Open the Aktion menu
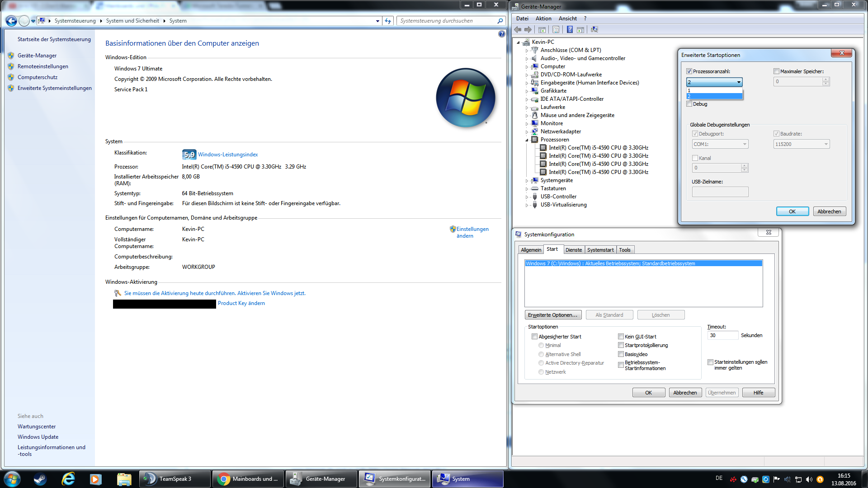Viewport: 868px width, 488px height. click(x=543, y=19)
